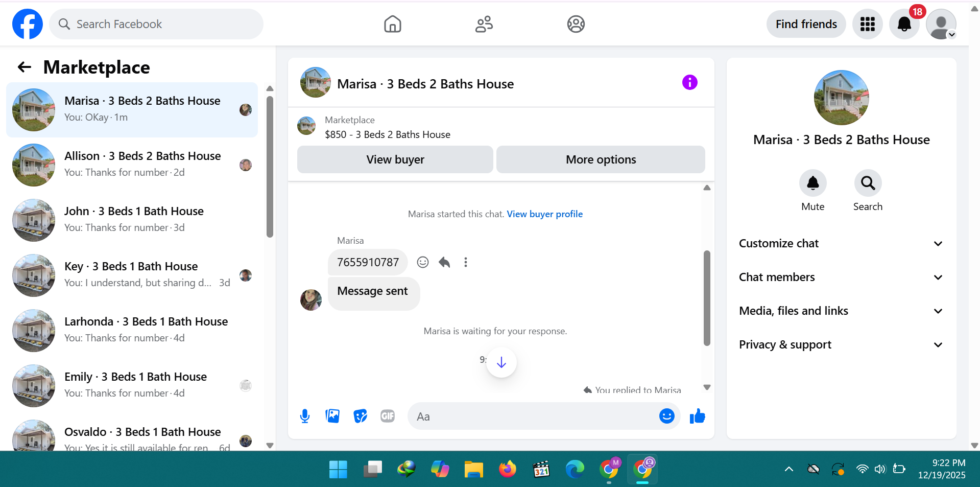Open John 3 Beds 1 Bath House chat
The image size is (980, 487).
(132, 220)
